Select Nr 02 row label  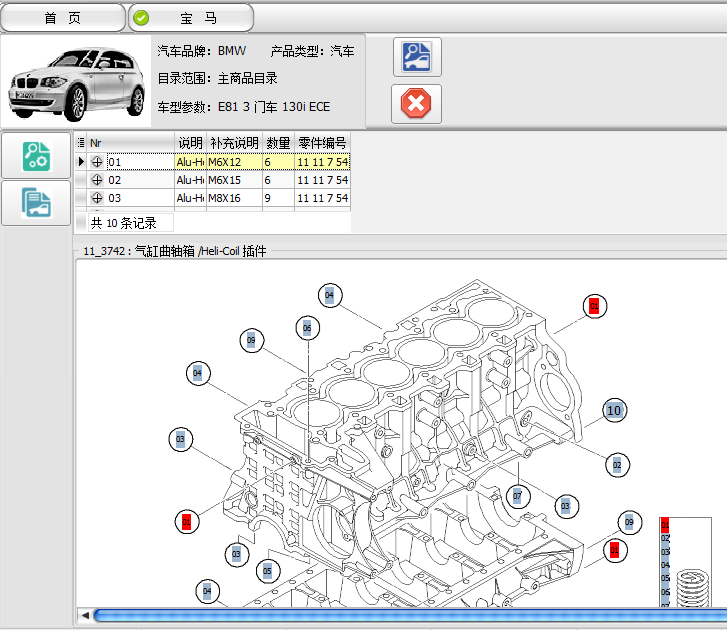(115, 180)
